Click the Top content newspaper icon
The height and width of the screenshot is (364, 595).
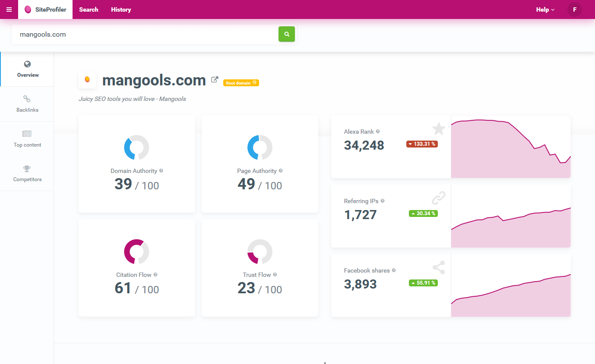point(27,134)
